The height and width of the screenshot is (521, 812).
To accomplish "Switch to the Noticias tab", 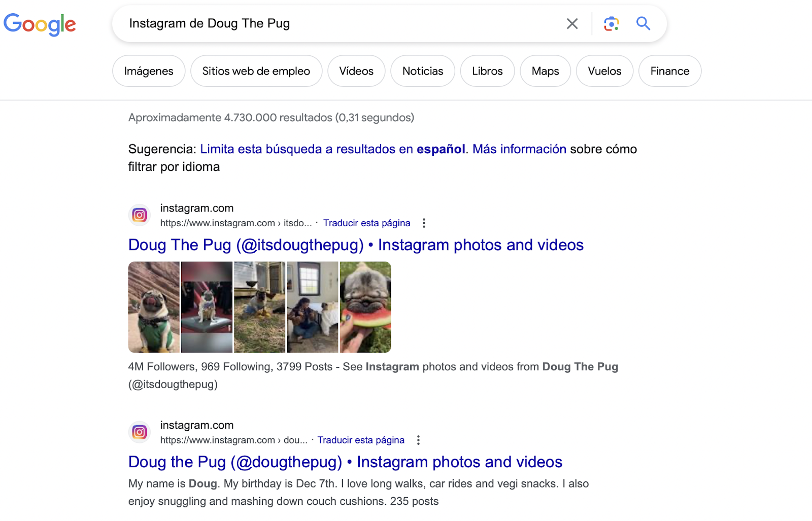I will (422, 71).
